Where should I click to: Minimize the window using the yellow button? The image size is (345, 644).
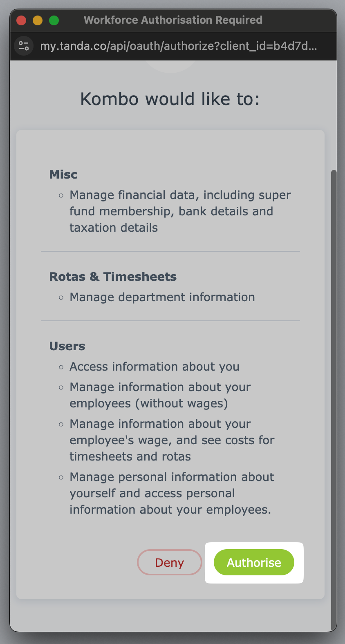click(x=38, y=20)
